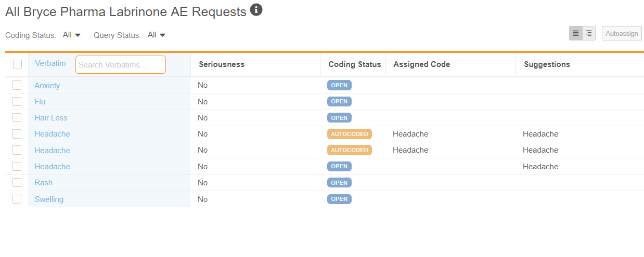Click the Suggestions column header
The height and width of the screenshot is (257, 644).
547,64
